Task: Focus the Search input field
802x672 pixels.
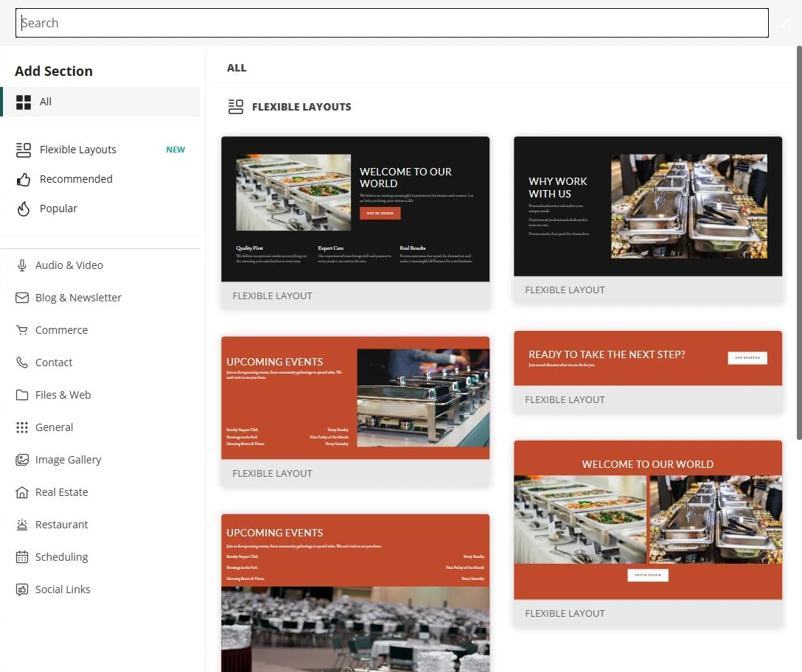Action: coord(392,23)
